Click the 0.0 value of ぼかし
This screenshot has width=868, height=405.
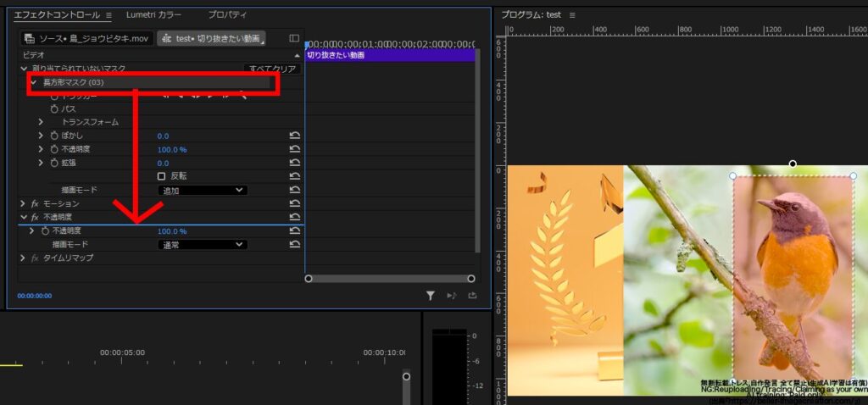tap(163, 136)
